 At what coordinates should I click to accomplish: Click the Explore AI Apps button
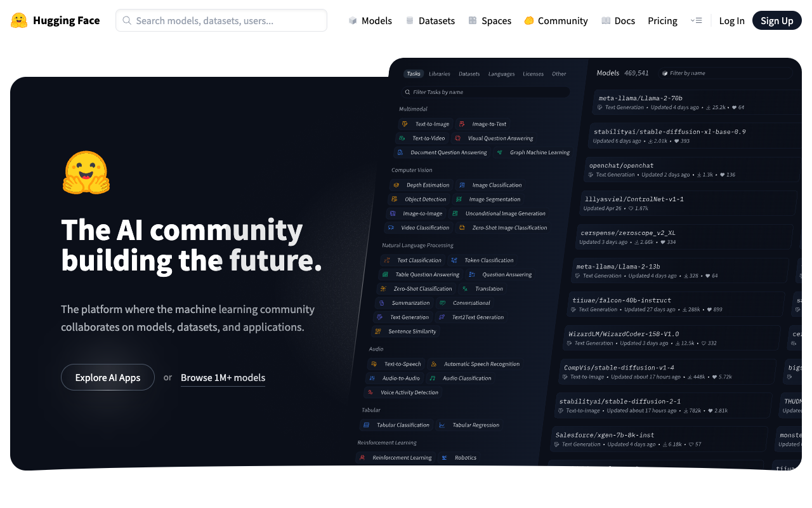click(x=108, y=377)
